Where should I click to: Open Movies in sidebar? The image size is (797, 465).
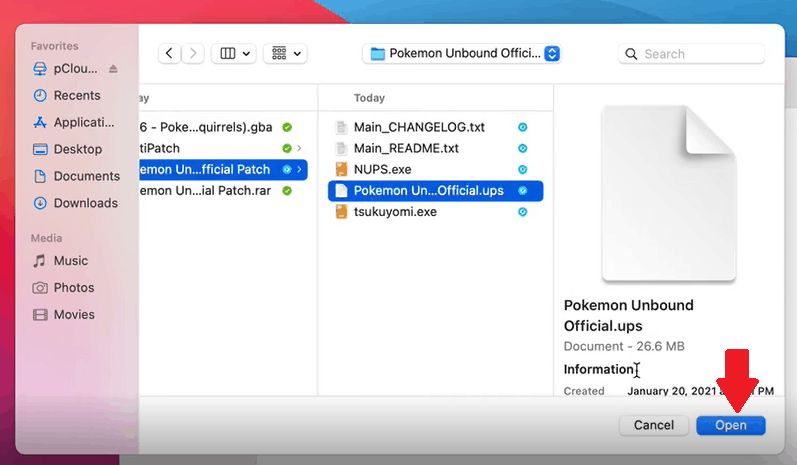coord(64,315)
